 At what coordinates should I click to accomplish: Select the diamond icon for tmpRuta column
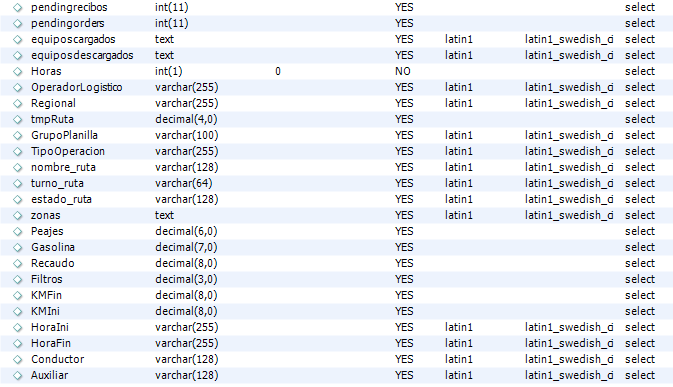point(18,120)
